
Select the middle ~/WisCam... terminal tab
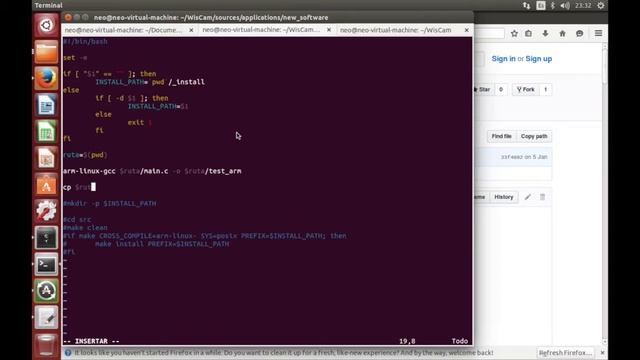(261, 30)
